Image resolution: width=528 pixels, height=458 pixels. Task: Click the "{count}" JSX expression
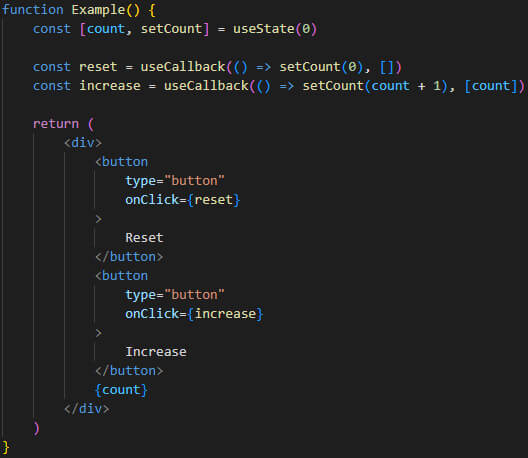[x=121, y=390]
